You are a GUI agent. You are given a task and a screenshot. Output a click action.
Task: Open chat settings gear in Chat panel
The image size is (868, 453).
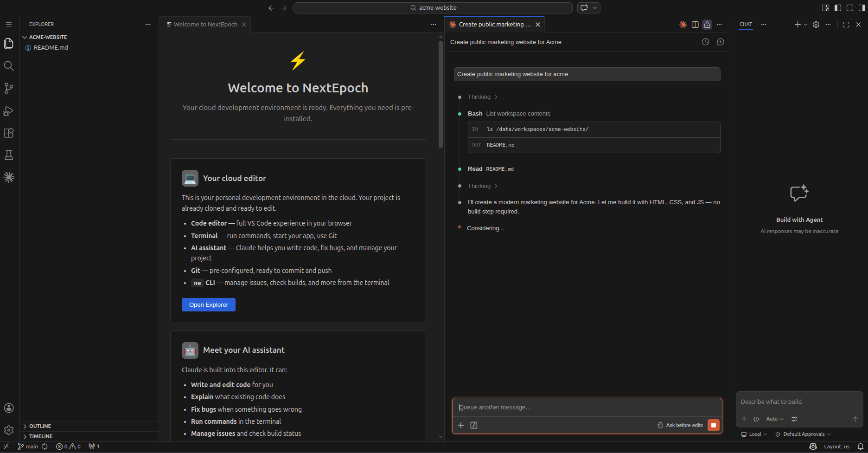point(816,25)
